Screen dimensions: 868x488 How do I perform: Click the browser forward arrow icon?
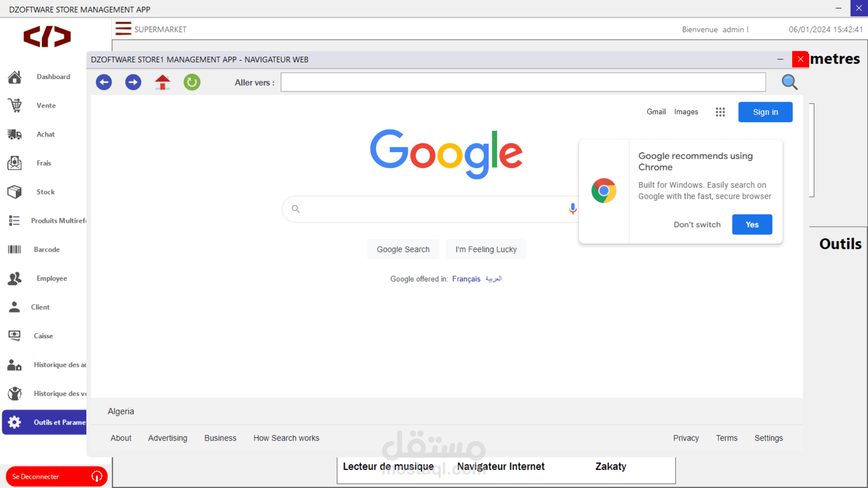tap(133, 82)
